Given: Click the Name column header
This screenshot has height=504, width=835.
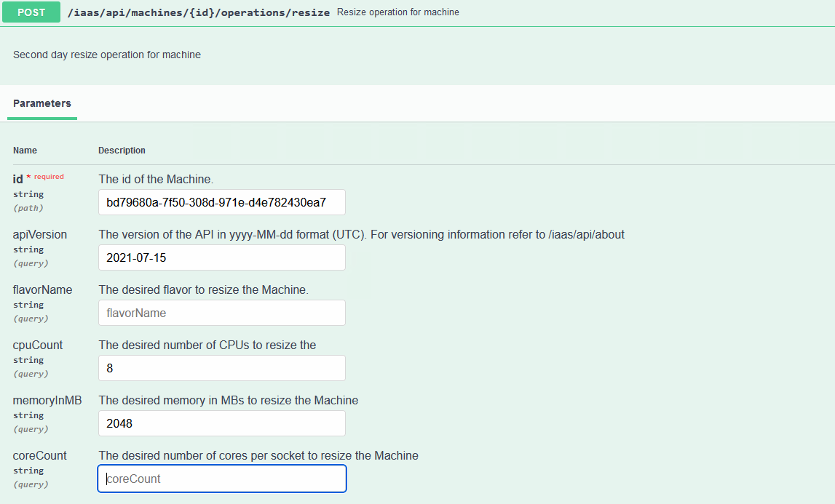Looking at the screenshot, I should click(25, 151).
